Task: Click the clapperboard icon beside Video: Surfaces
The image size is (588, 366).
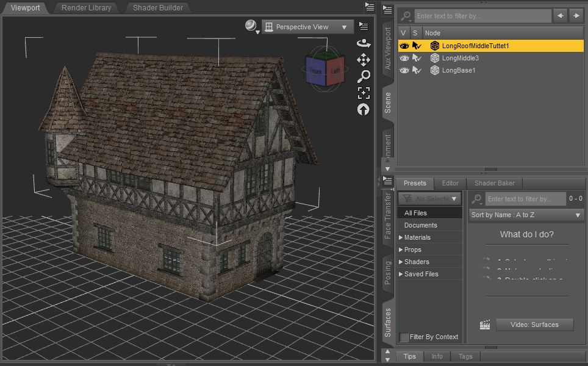Action: pos(486,325)
